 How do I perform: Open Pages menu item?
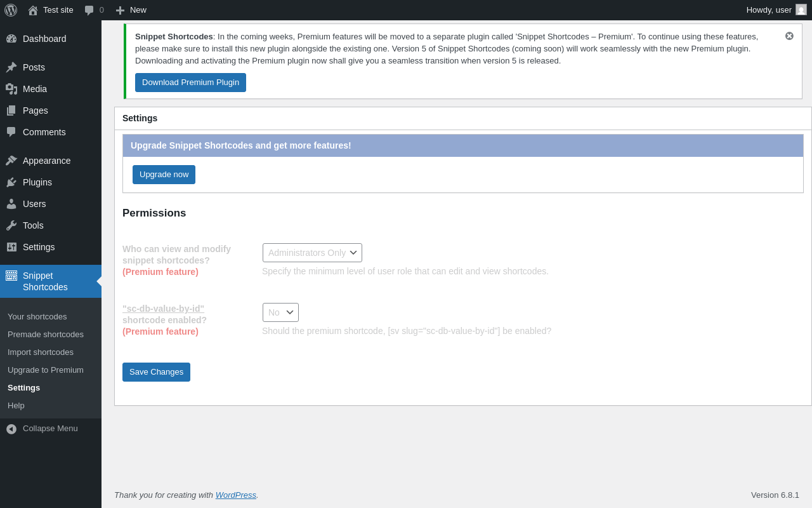pos(51,110)
